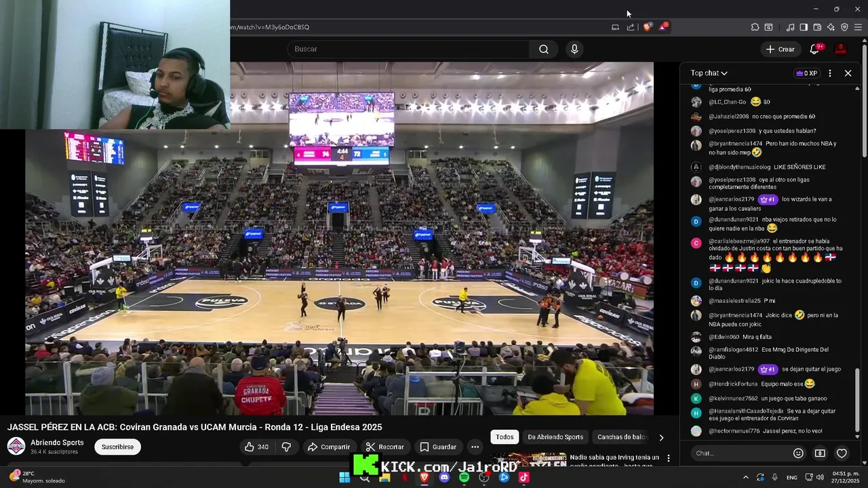The height and width of the screenshot is (488, 868).
Task: Click the page scrollbar at right edge
Action: (x=865, y=102)
